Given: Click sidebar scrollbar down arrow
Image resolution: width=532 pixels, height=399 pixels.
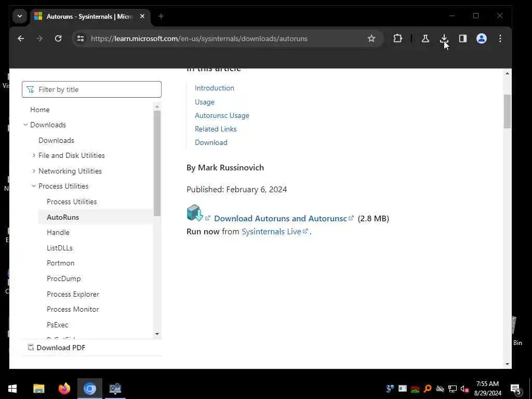Looking at the screenshot, I should [157, 334].
